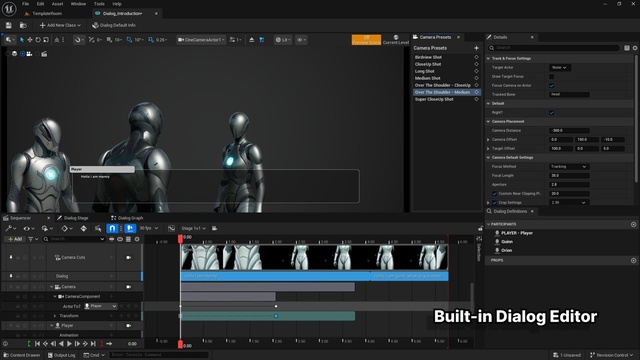Toggle the Focus Camera on Actor checkbox
640x360 pixels.
tap(551, 85)
